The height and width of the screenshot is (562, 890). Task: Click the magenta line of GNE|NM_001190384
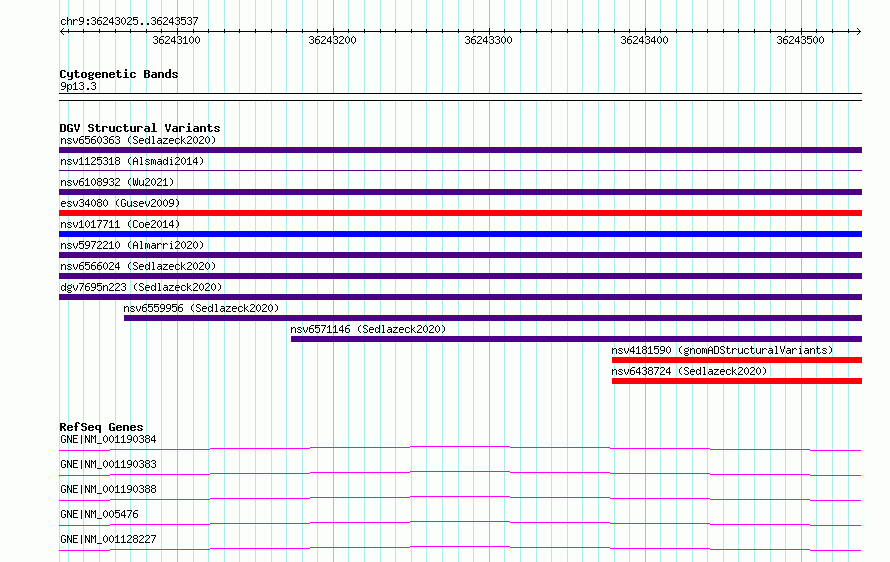460,448
